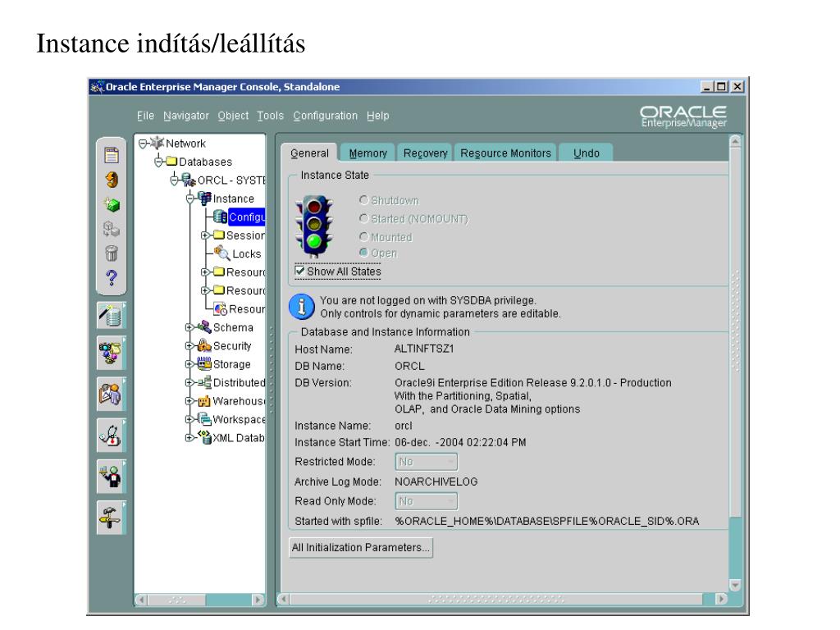The image size is (840, 630).
Task: Toggle the Show All States checkbox
Action: pyautogui.click(x=300, y=271)
